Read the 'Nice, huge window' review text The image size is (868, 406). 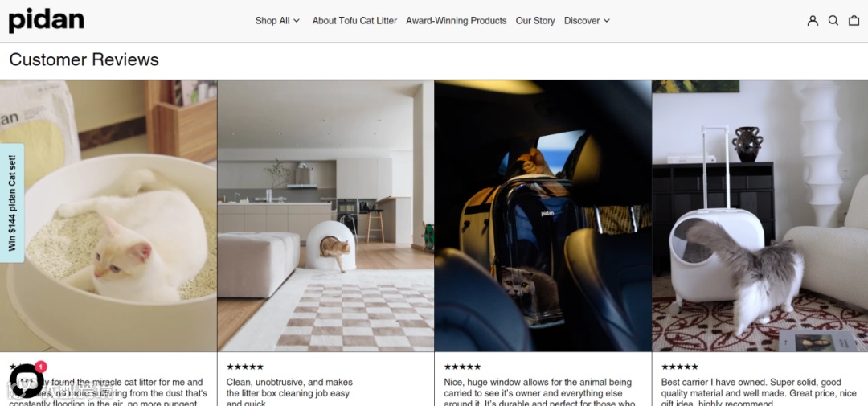(x=540, y=392)
